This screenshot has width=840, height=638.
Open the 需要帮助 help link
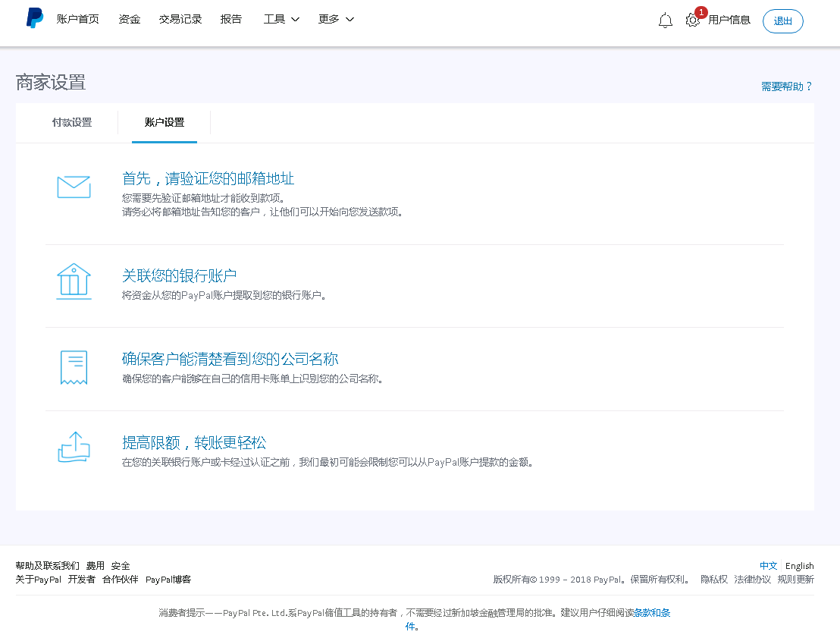[x=786, y=86]
